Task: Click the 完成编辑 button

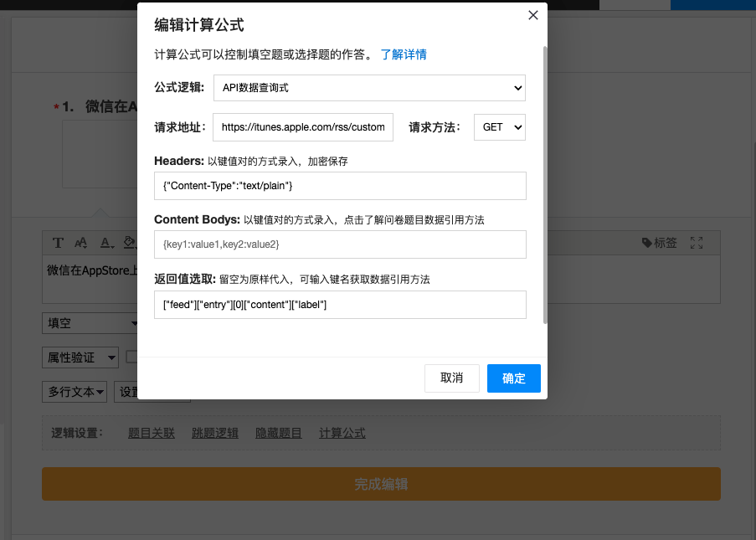Action: pos(381,484)
